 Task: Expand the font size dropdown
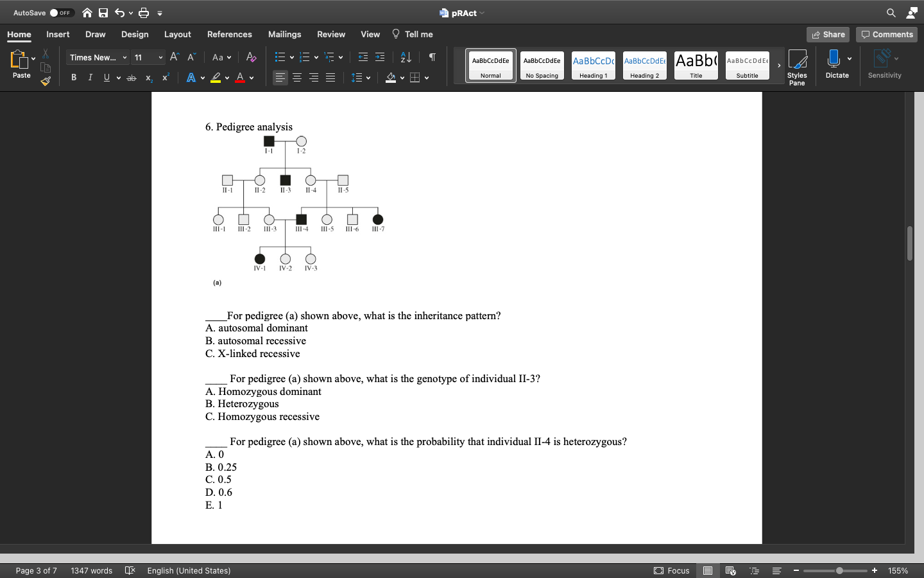pyautogui.click(x=160, y=57)
